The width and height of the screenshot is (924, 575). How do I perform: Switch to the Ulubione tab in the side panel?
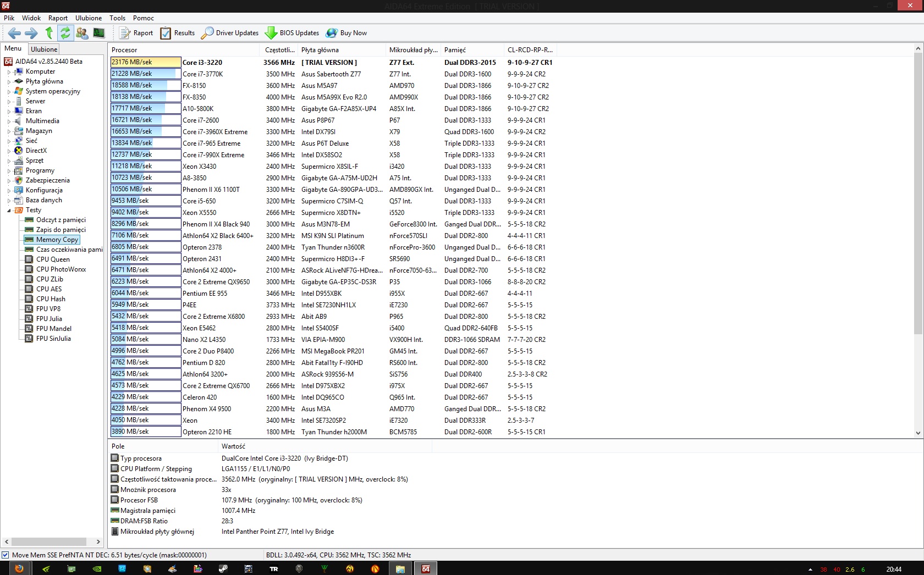44,49
